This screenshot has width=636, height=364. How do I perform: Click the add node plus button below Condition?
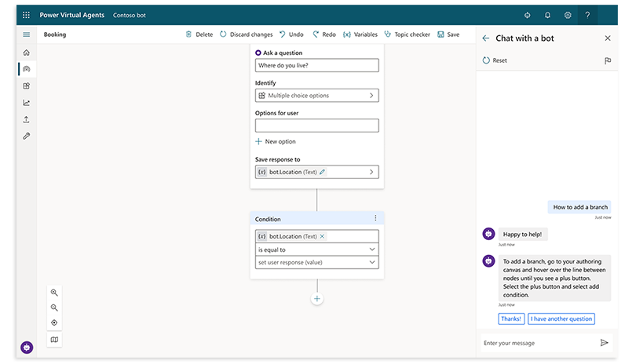[x=317, y=299]
